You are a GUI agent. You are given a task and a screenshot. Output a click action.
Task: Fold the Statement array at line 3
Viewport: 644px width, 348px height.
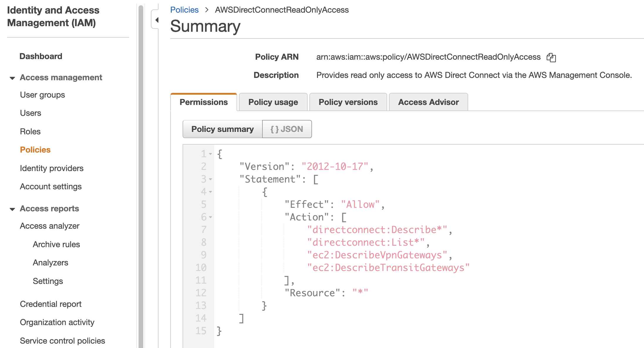click(x=210, y=179)
